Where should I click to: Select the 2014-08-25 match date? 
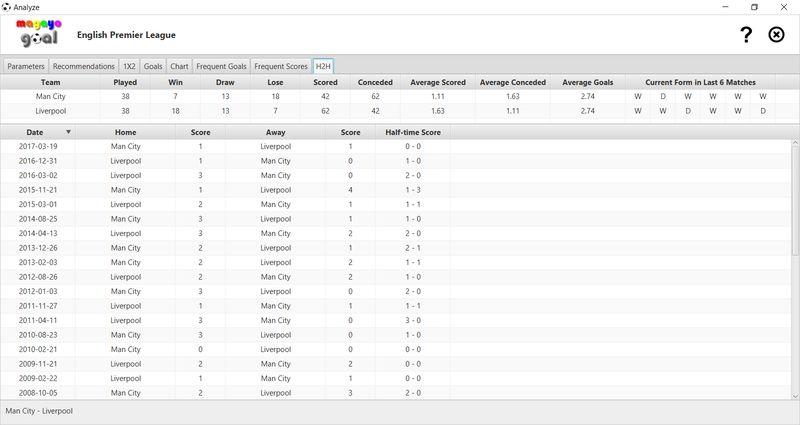click(38, 219)
